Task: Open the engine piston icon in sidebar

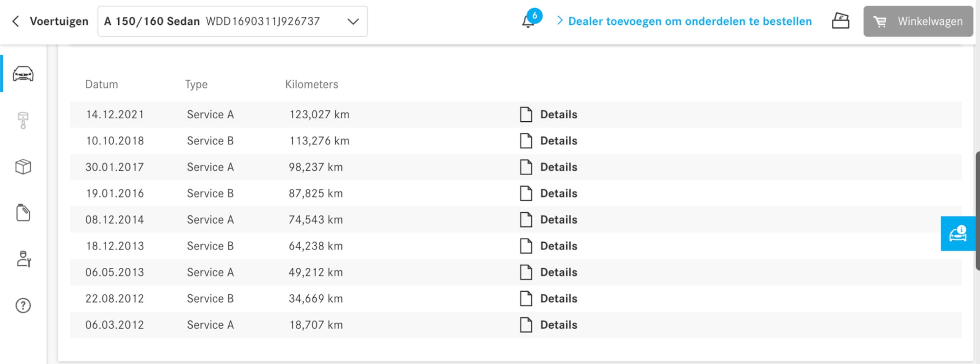Action: [x=23, y=121]
